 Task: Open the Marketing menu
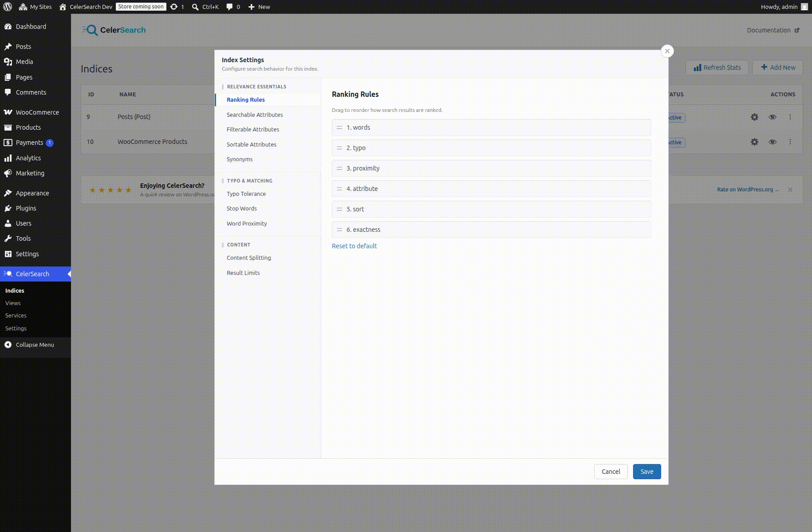[35, 173]
